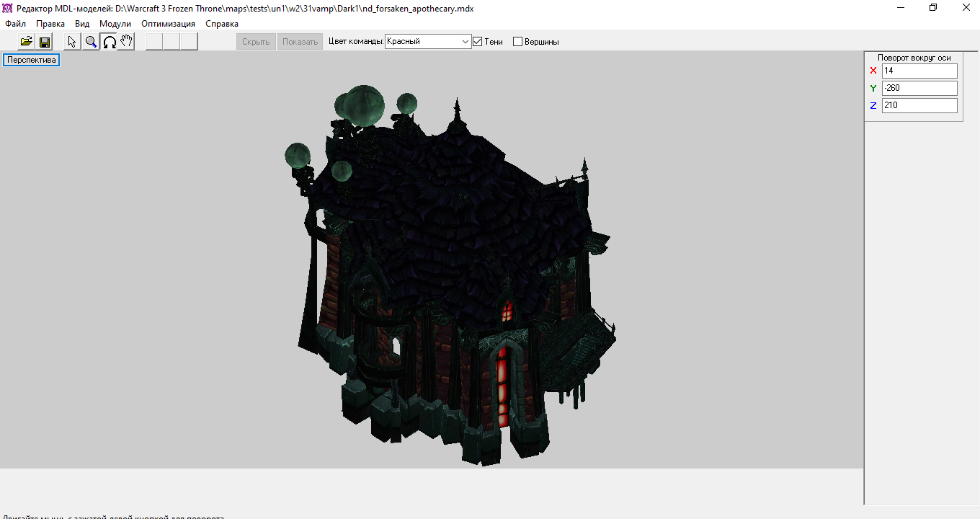
Task: Click the Цвет команды label
Action: pos(356,42)
